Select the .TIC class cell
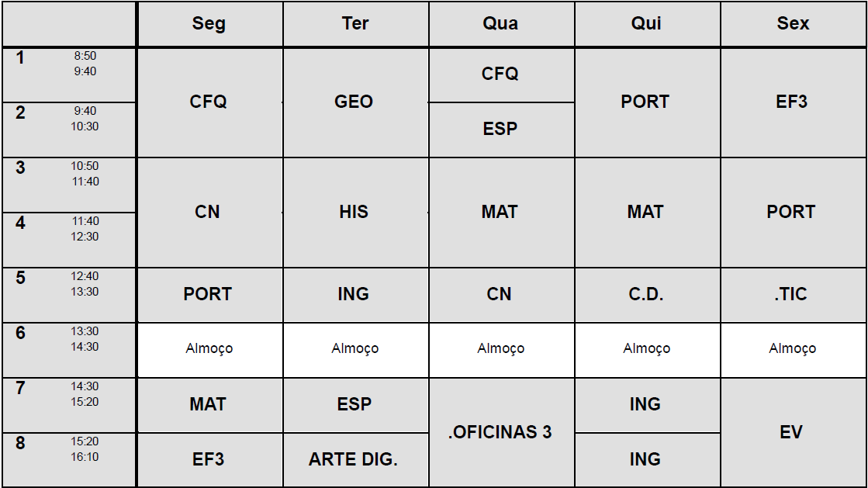Screen dimensions: 868x488 (x=792, y=294)
